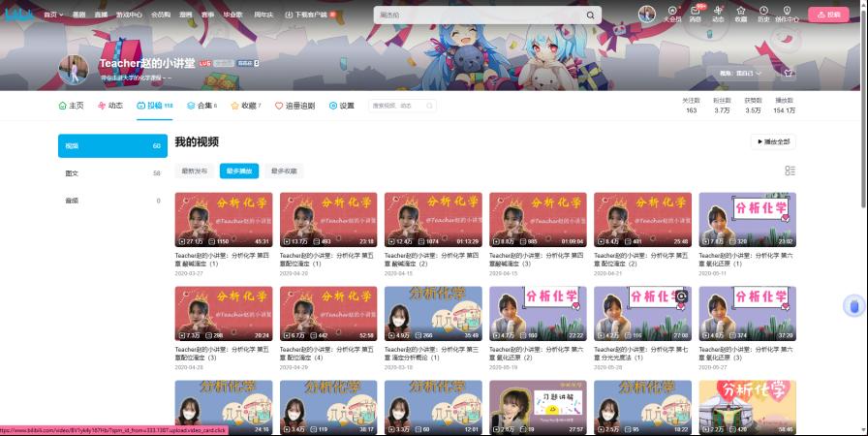Screen dimensions: 868x436
Task: Click the user avatar in top bar
Action: pyautogui.click(x=647, y=14)
